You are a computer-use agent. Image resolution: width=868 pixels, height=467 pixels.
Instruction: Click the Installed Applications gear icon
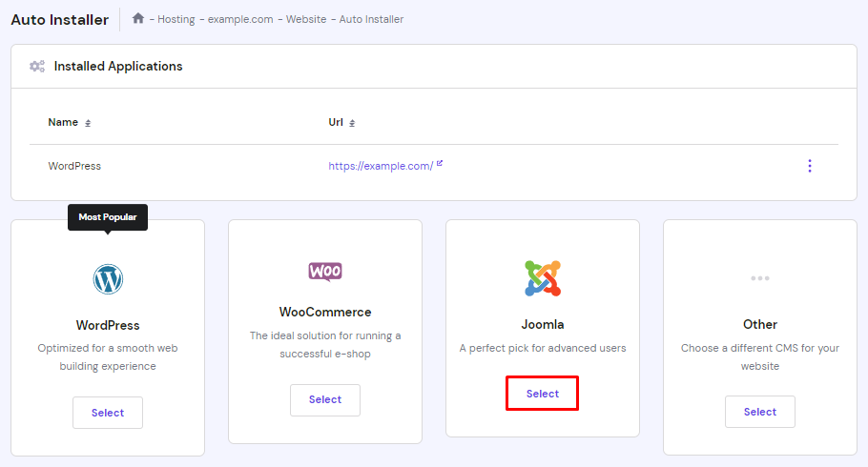(37, 67)
